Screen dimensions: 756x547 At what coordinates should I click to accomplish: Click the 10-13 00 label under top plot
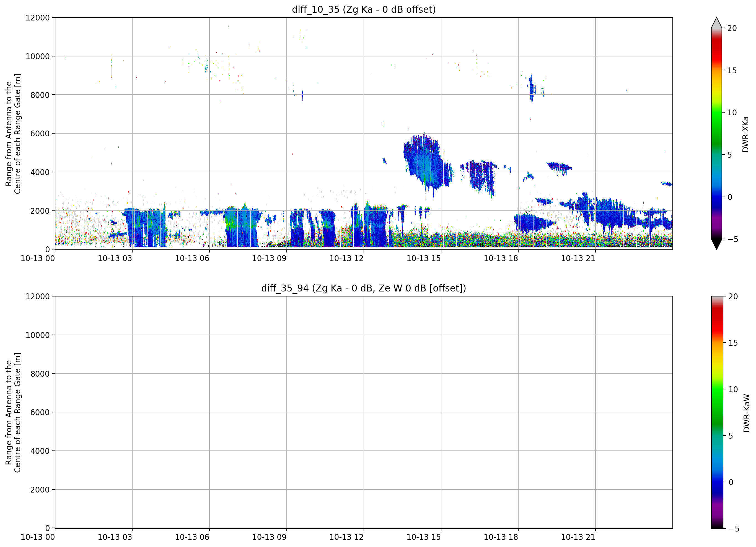[x=38, y=259]
